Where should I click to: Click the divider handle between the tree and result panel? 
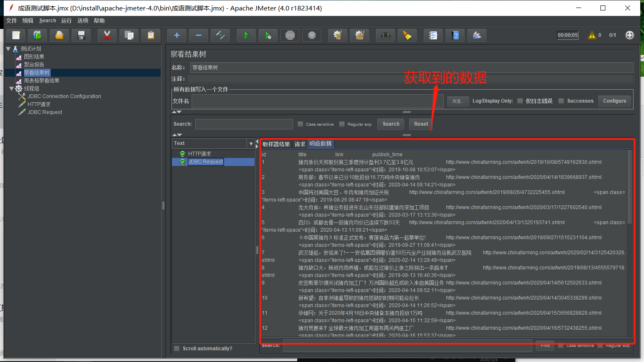coord(164,205)
